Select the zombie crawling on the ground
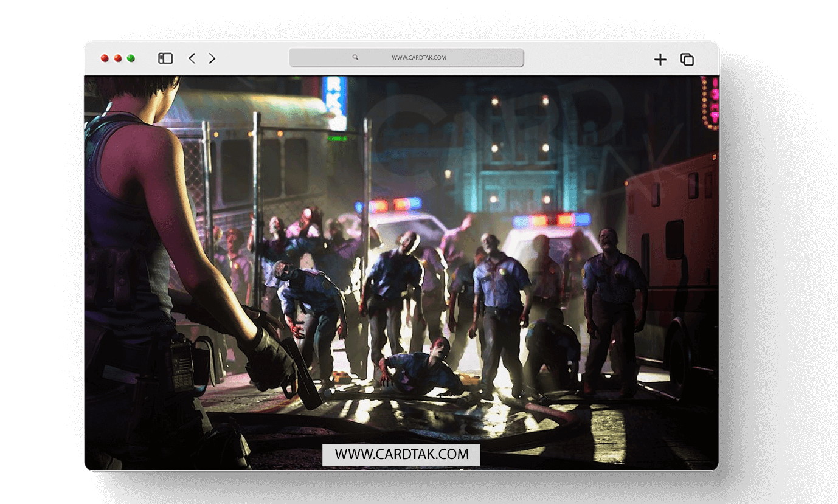Screen dimensions: 838x504 tap(420, 368)
